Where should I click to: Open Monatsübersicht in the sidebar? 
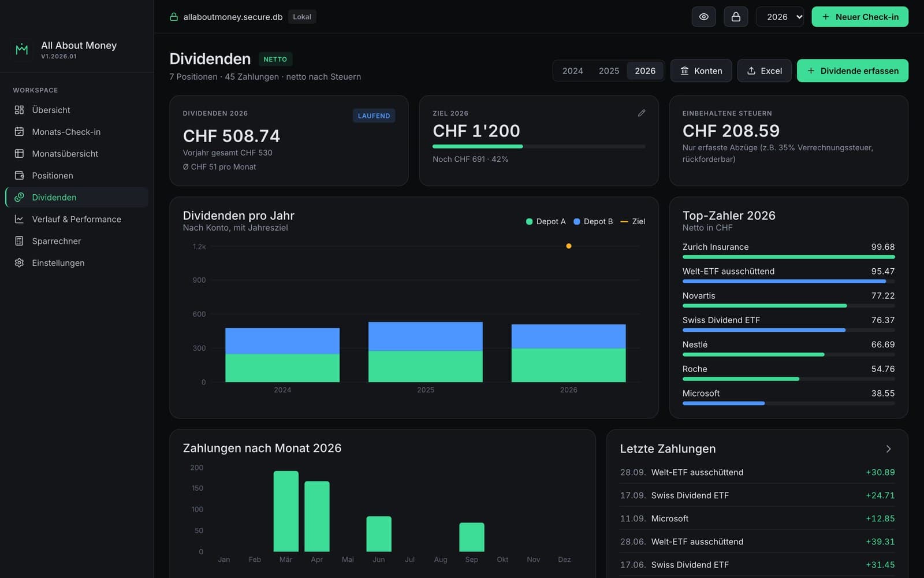point(77,154)
